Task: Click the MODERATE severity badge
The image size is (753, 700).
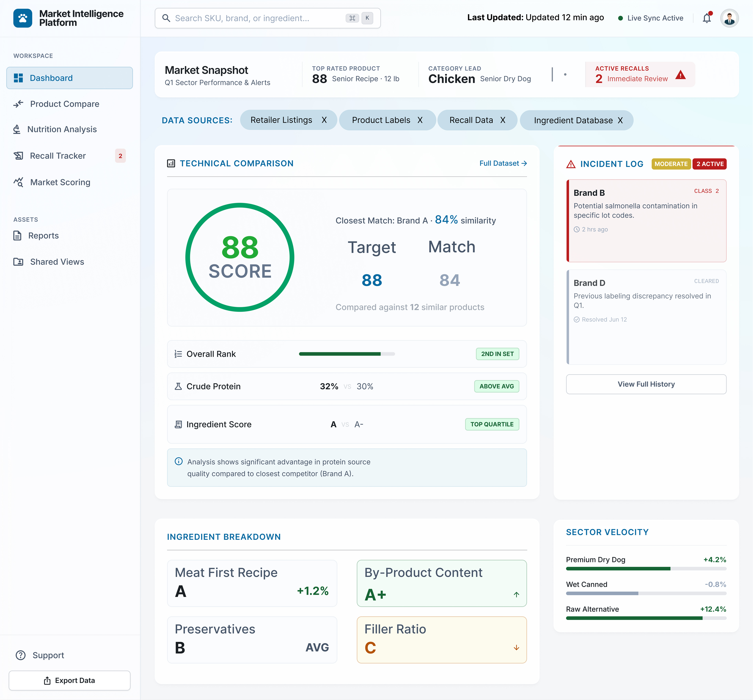Action: [671, 164]
